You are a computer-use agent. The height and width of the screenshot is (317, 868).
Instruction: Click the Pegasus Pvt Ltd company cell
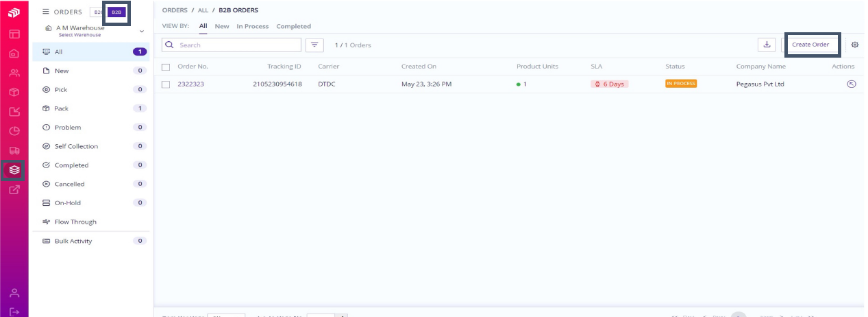point(760,84)
